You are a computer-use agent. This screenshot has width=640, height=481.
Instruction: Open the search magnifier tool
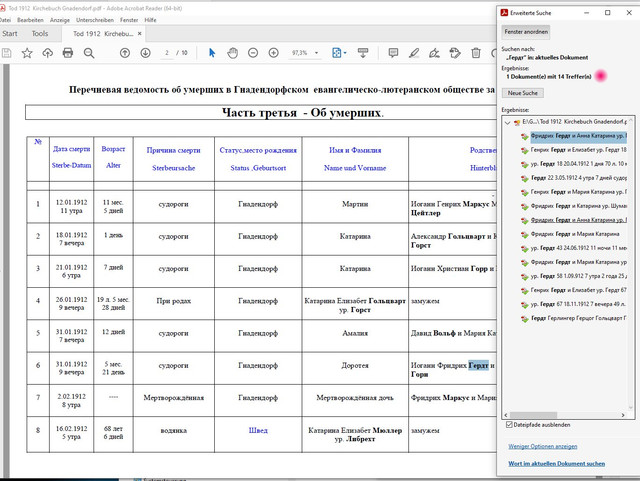(89, 53)
